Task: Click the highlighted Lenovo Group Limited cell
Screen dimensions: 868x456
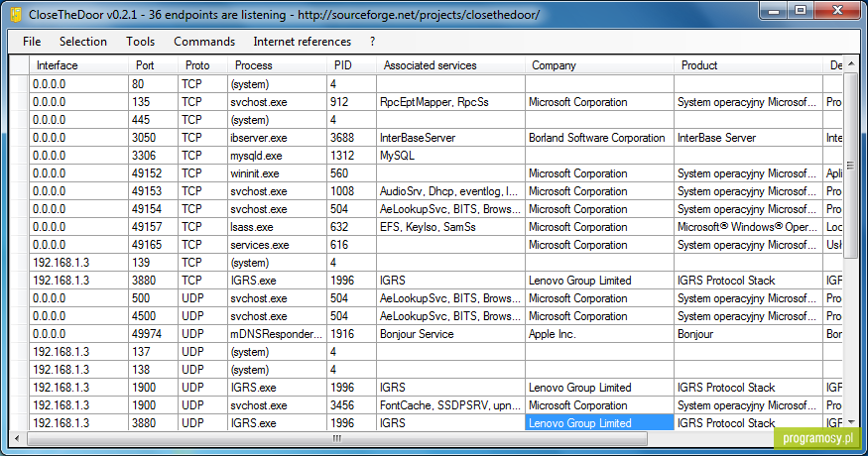Action: [x=599, y=423]
